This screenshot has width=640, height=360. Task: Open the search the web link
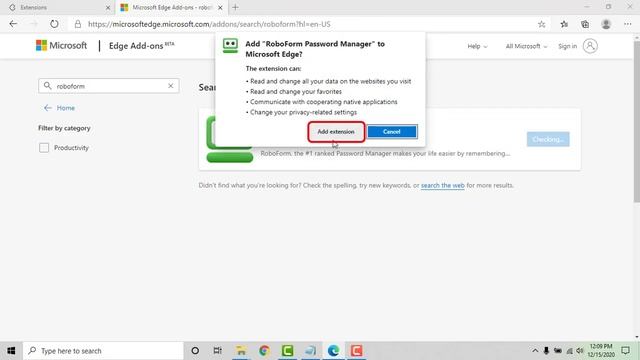click(x=442, y=185)
